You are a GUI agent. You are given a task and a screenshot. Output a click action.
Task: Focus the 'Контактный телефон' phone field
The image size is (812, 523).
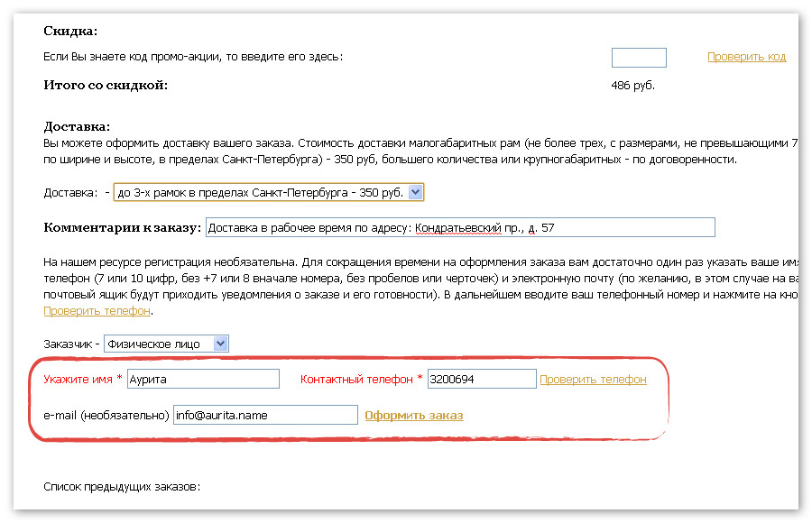pyautogui.click(x=482, y=379)
